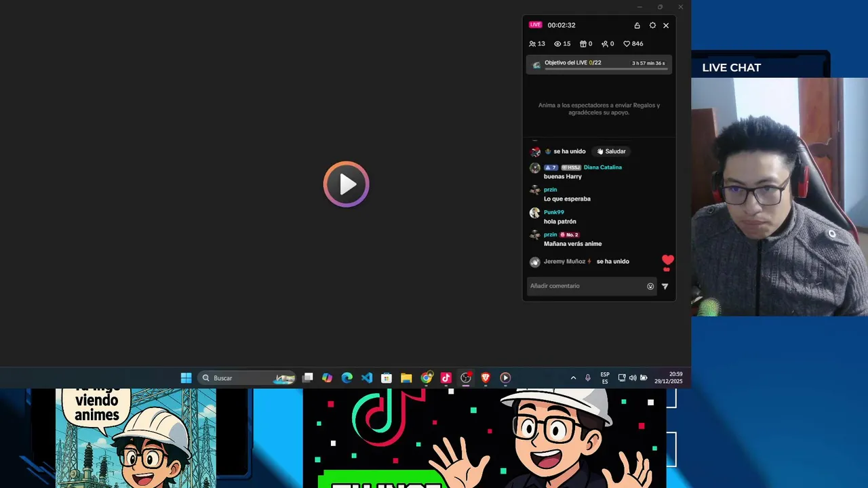Open Microsoft Store from the taskbar
Screen dimensions: 868x488
(x=387, y=378)
